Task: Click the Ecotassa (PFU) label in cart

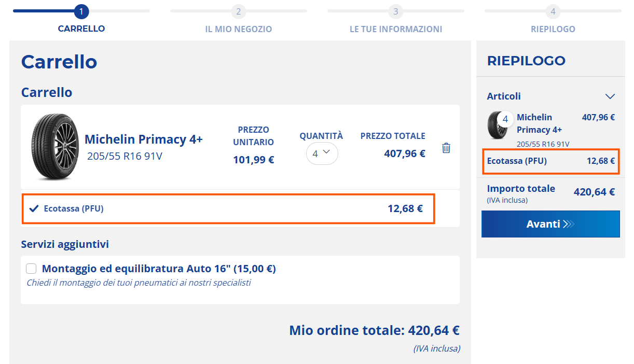Action: 74,209
